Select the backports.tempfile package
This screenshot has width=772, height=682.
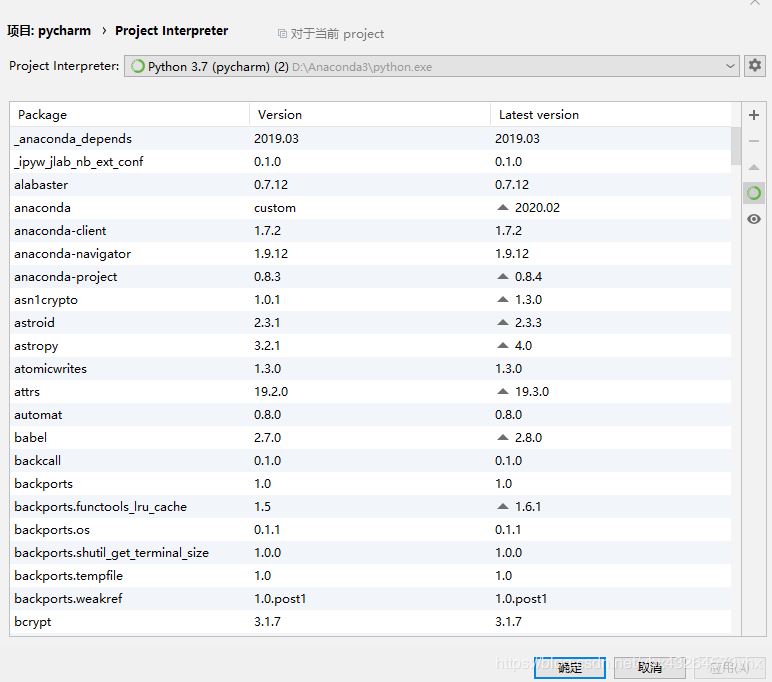370,575
